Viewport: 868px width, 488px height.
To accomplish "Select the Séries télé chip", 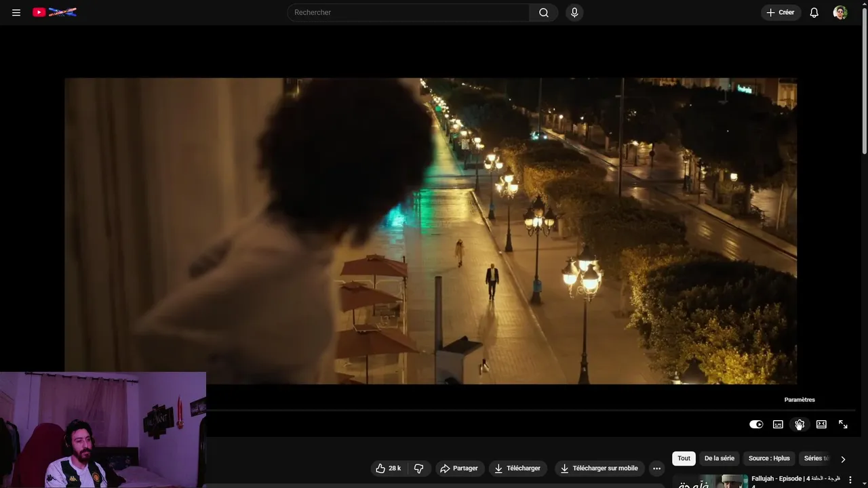I will [x=816, y=459].
